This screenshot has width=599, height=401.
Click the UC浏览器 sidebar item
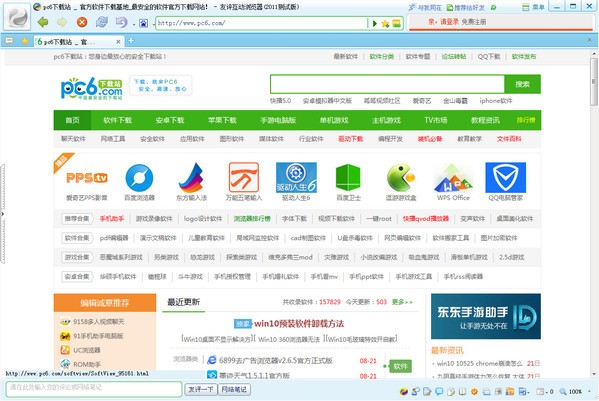point(87,350)
